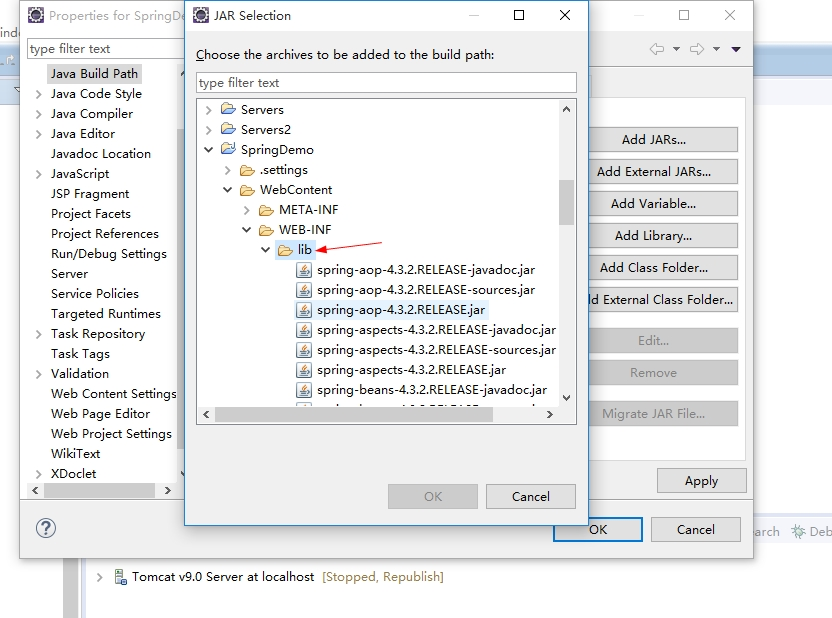This screenshot has height=618, width=832.
Task: Click the lib folder icon
Action: 285,250
